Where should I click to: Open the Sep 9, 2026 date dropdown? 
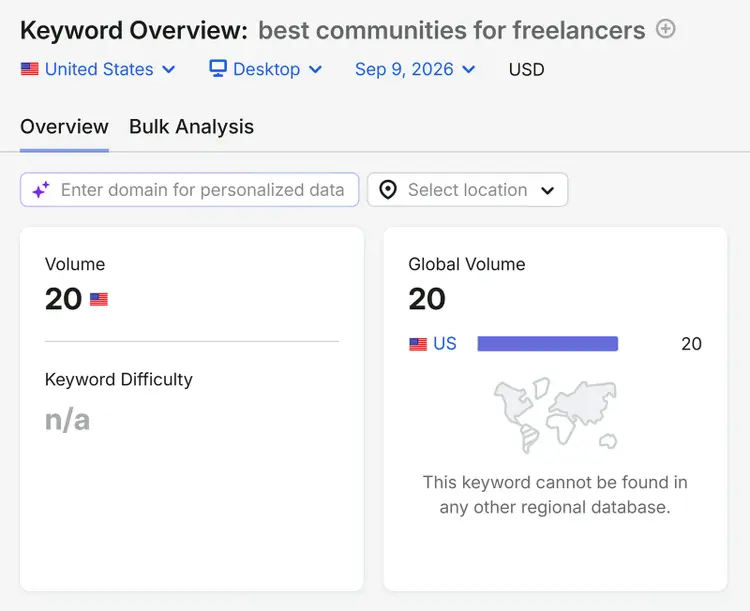(x=415, y=69)
